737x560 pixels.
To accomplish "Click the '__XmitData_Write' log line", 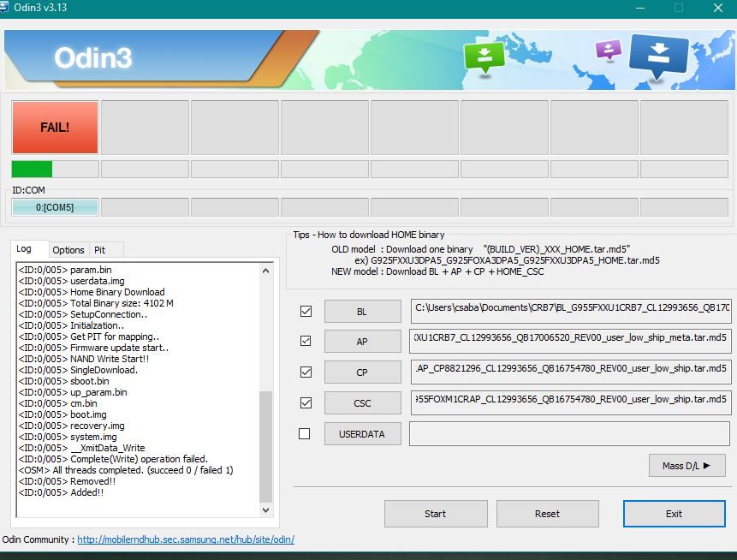I will 81,448.
